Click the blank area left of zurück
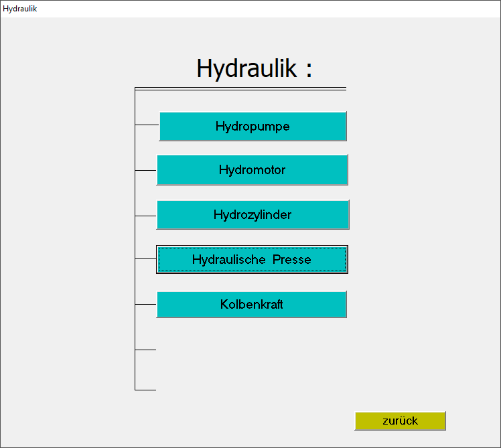Image resolution: width=501 pixels, height=448 pixels. [268, 421]
